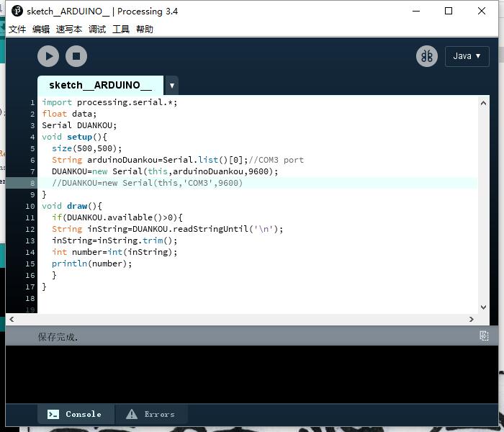Viewport: 504px width, 432px height.
Task: Click the 'Serial DUANKOU;' line
Action: click(x=79, y=125)
